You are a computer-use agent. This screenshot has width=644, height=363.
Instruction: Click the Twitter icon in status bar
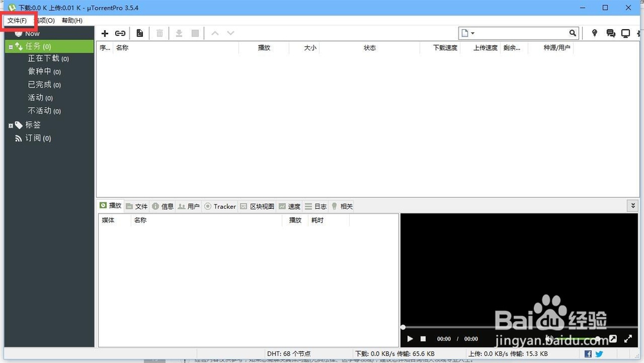599,354
